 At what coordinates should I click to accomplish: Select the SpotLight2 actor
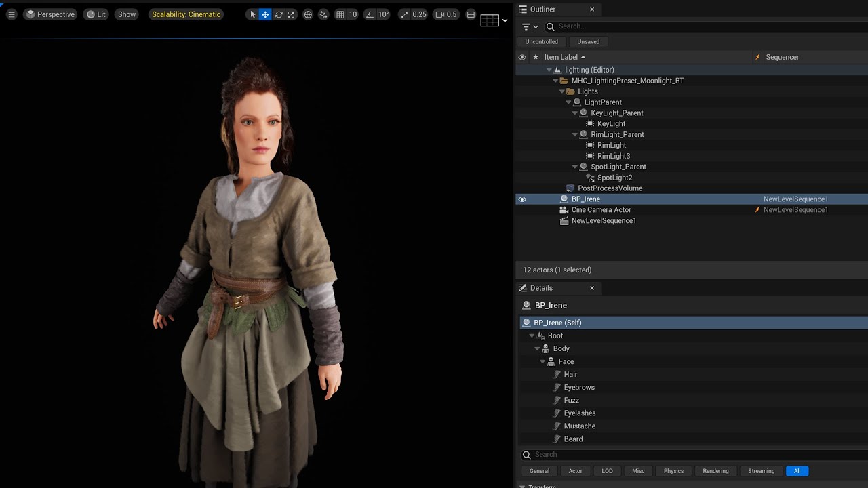(x=614, y=178)
